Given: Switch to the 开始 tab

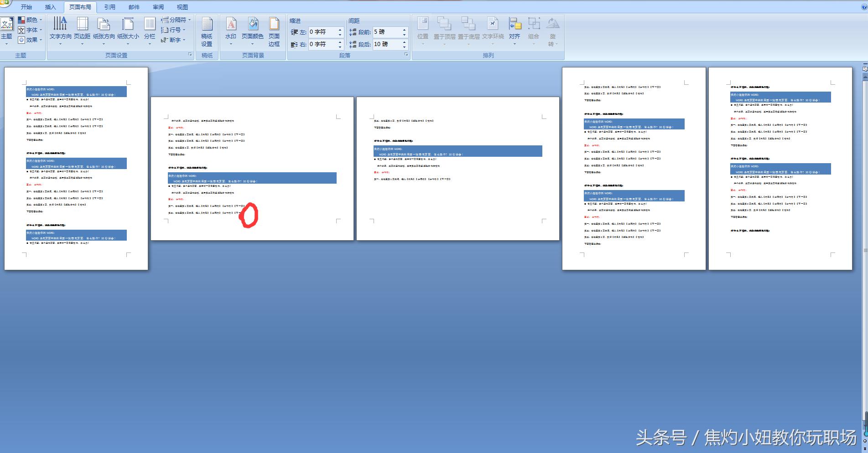Looking at the screenshot, I should 26,7.
